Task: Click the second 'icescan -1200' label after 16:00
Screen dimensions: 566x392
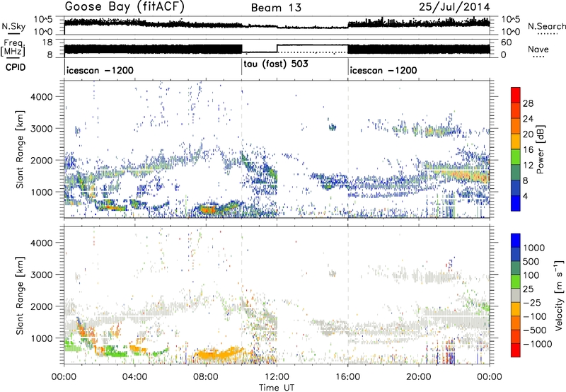Action: [x=383, y=70]
